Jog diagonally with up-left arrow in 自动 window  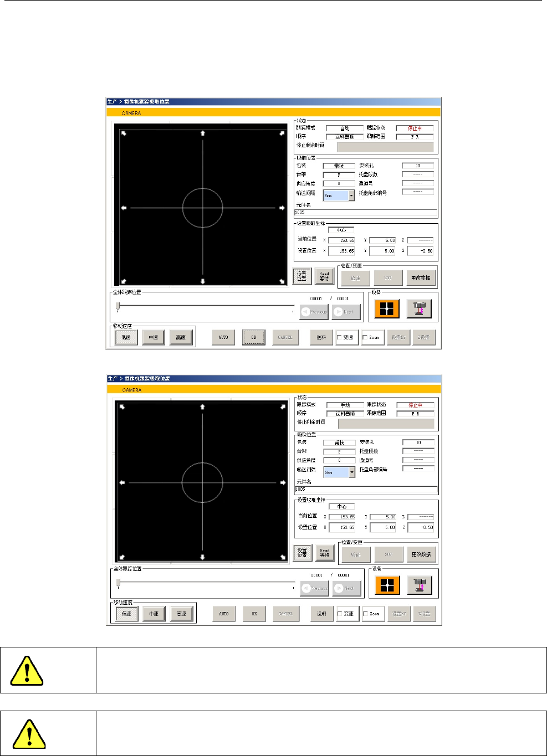tap(124, 133)
